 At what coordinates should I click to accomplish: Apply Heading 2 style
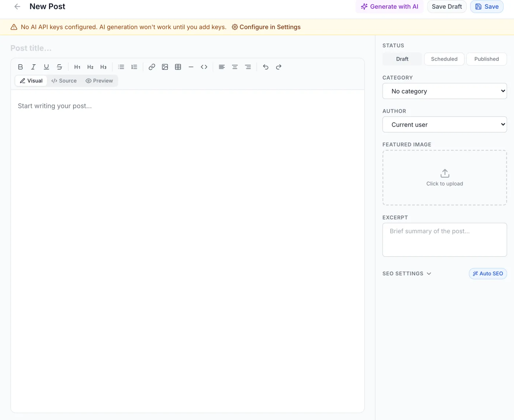(90, 67)
